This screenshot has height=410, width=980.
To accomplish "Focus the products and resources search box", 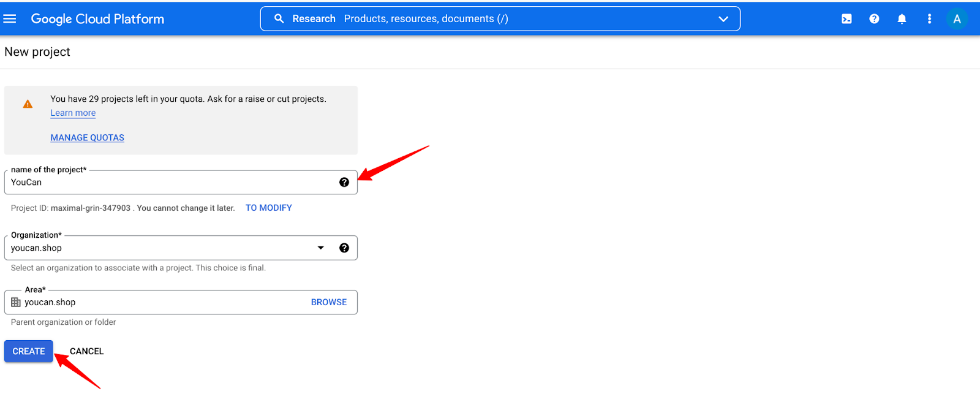I will 500,19.
